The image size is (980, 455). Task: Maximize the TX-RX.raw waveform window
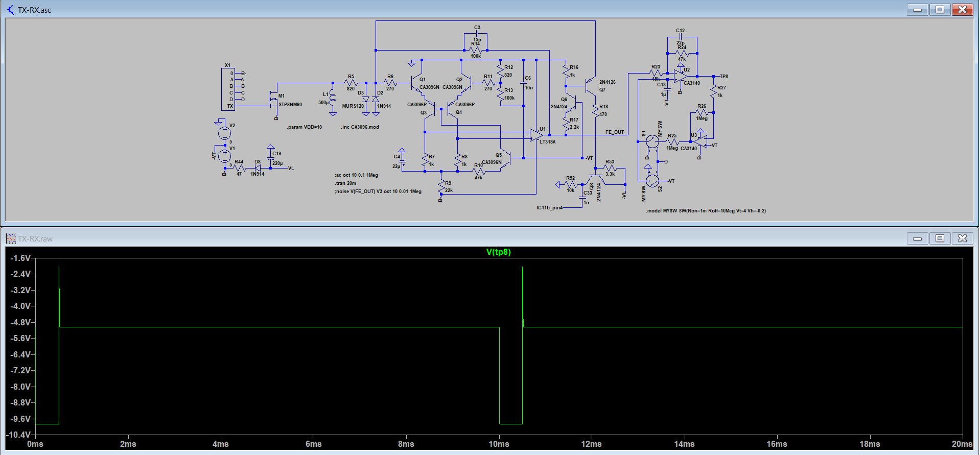[940, 238]
